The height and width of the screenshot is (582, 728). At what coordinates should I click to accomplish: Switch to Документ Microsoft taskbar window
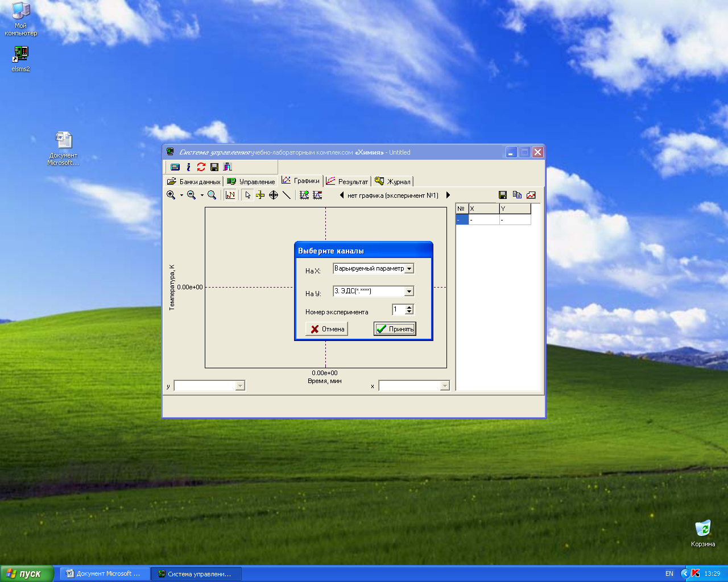[x=105, y=574]
